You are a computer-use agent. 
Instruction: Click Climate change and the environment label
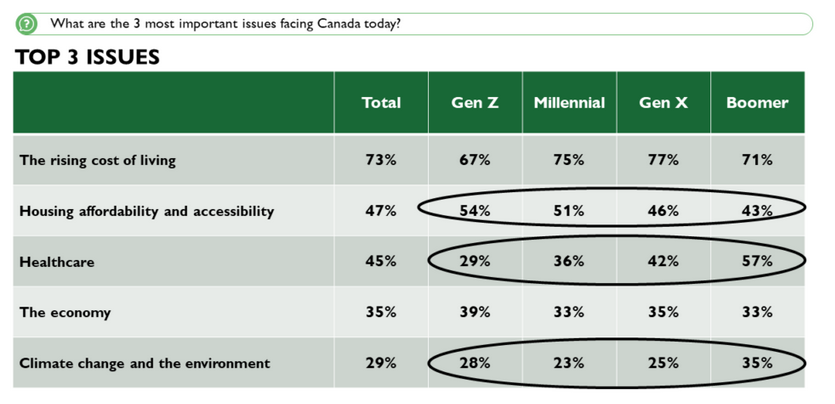(x=145, y=363)
